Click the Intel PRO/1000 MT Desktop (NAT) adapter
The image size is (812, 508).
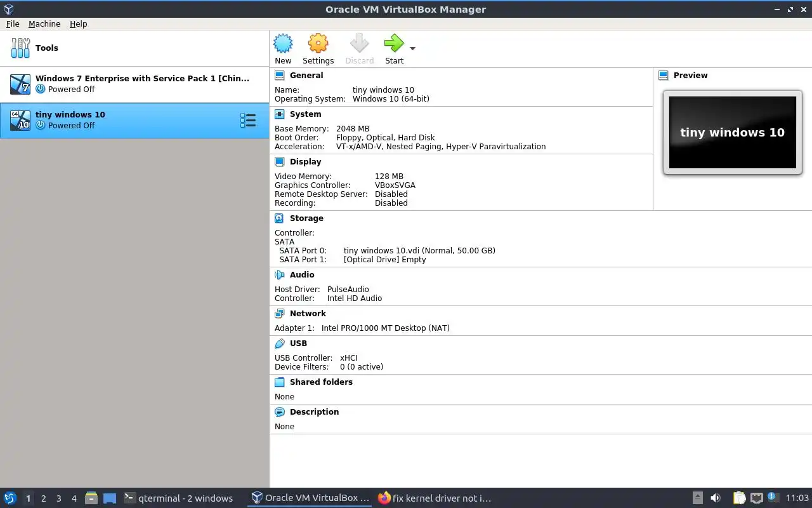(x=385, y=328)
